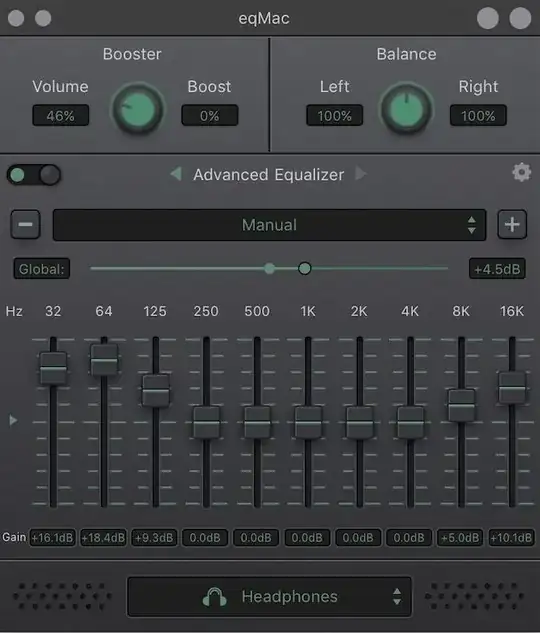Click the 125 Hz band fader

tap(155, 390)
